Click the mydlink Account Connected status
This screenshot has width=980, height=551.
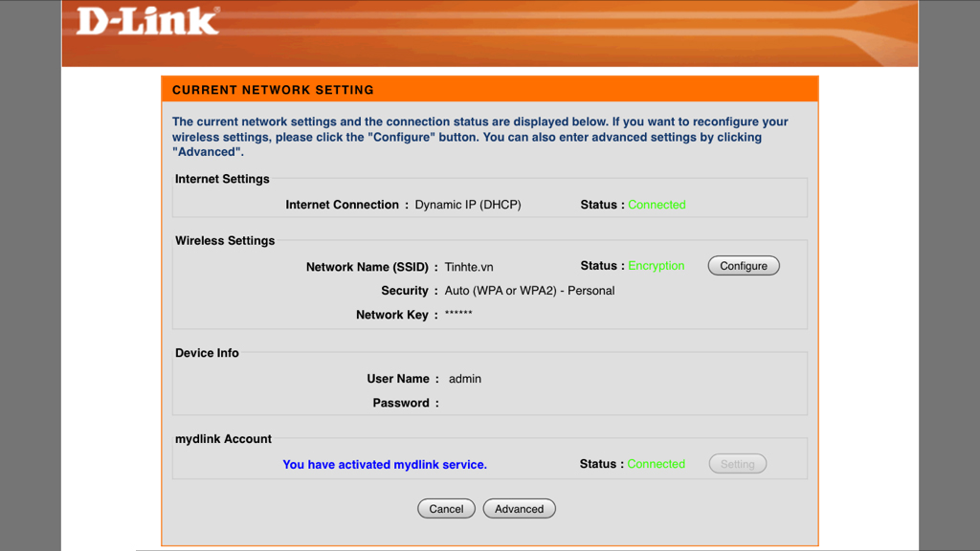(656, 464)
